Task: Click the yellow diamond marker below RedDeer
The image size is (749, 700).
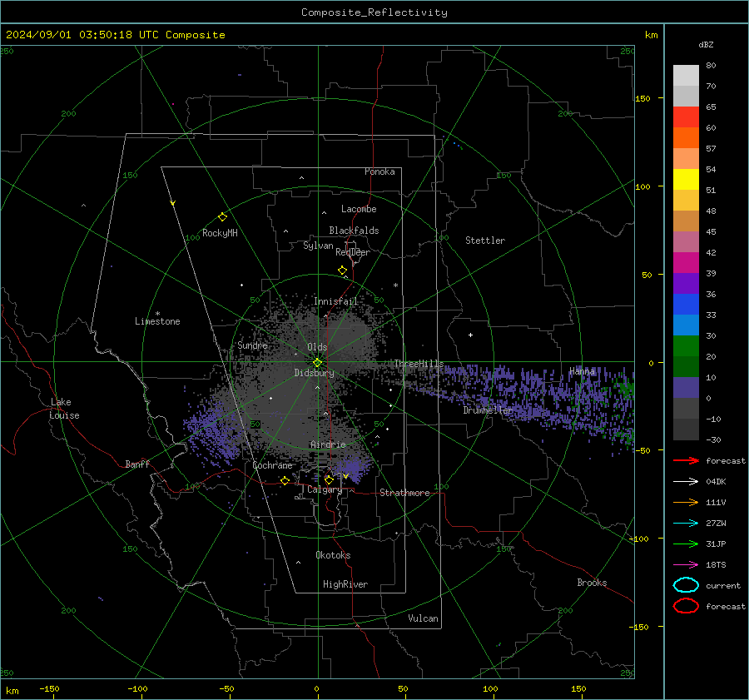Action: pos(342,271)
